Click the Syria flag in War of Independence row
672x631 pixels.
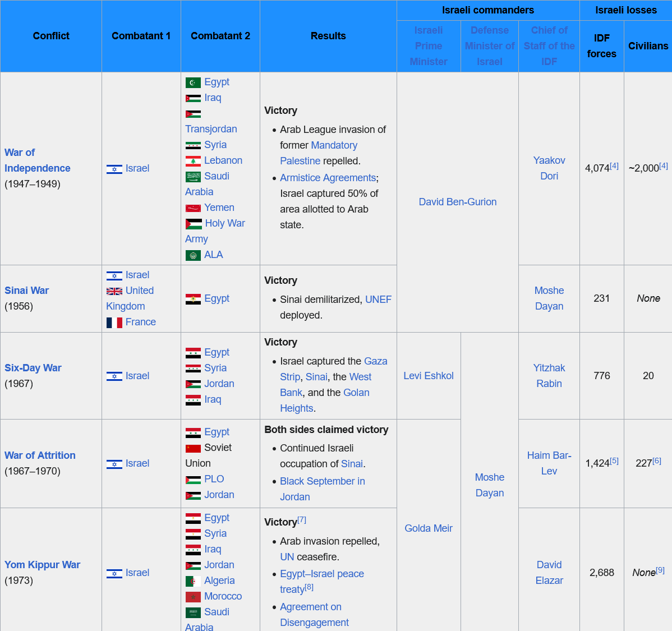click(193, 145)
